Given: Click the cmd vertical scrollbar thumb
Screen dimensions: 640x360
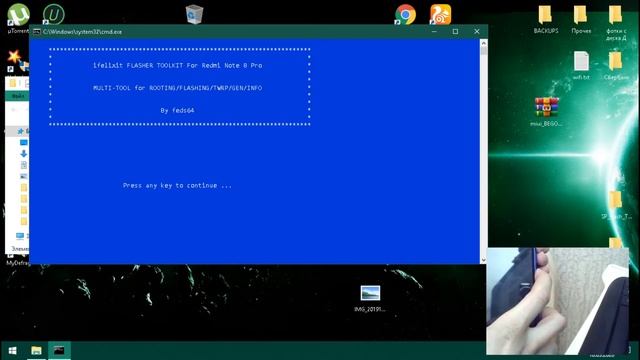Looking at the screenshot, I should (484, 51).
